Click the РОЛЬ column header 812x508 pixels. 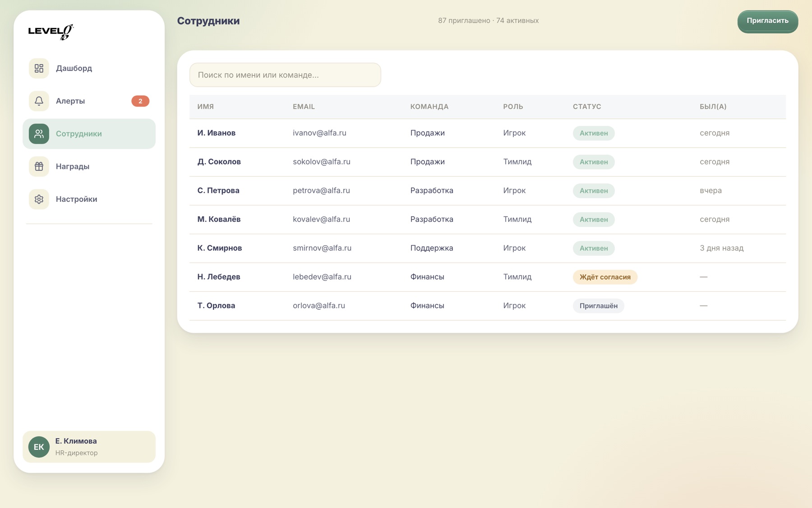[x=513, y=107]
